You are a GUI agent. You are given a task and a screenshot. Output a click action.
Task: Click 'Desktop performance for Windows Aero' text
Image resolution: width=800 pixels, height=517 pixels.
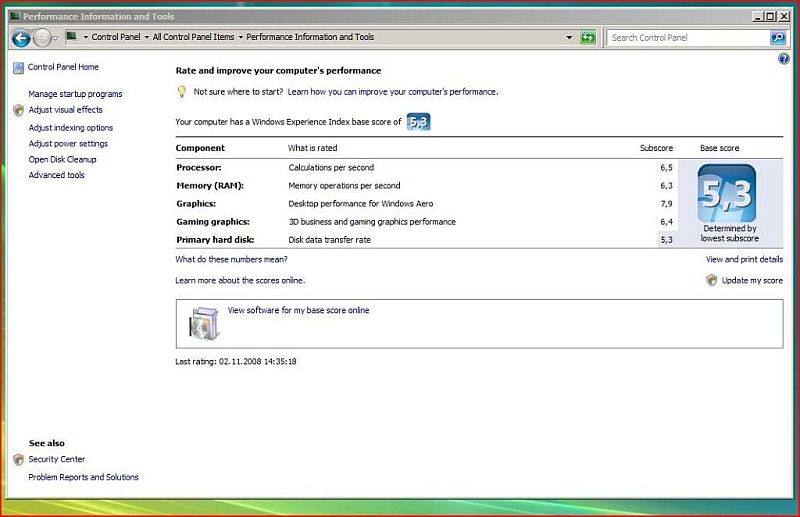point(361,204)
